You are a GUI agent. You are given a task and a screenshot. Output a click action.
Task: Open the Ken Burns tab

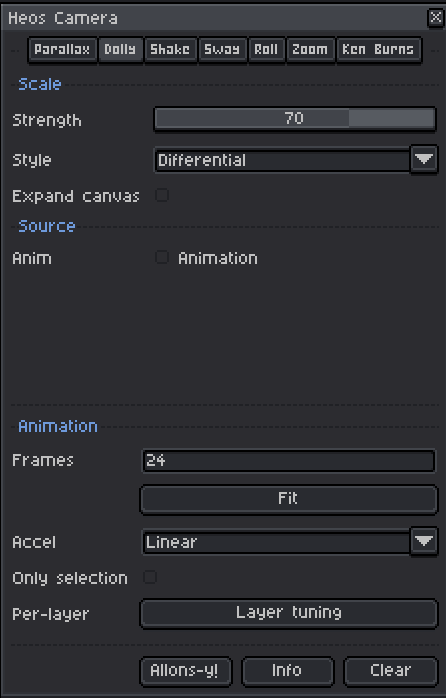click(x=378, y=49)
